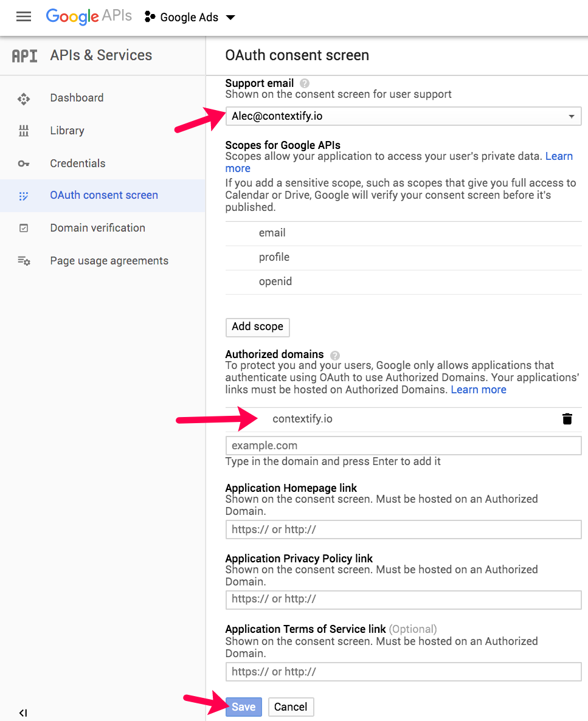
Task: Click the Credentials key icon
Action: pos(24,164)
